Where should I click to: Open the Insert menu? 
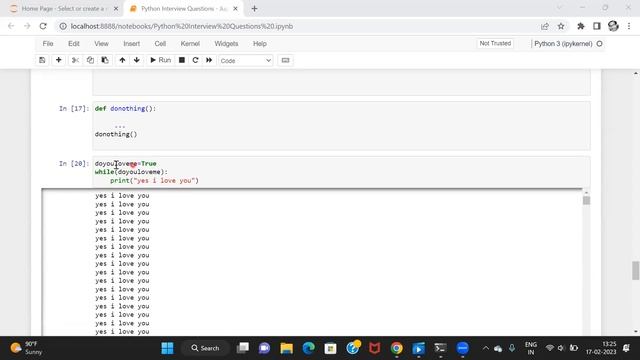(x=131, y=44)
